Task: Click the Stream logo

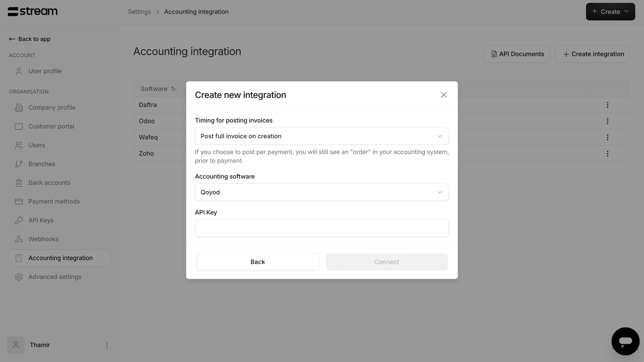Action: pyautogui.click(x=33, y=11)
